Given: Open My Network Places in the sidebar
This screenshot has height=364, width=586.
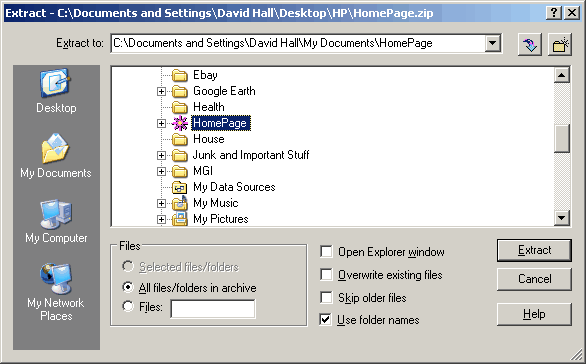Looking at the screenshot, I should tap(56, 292).
